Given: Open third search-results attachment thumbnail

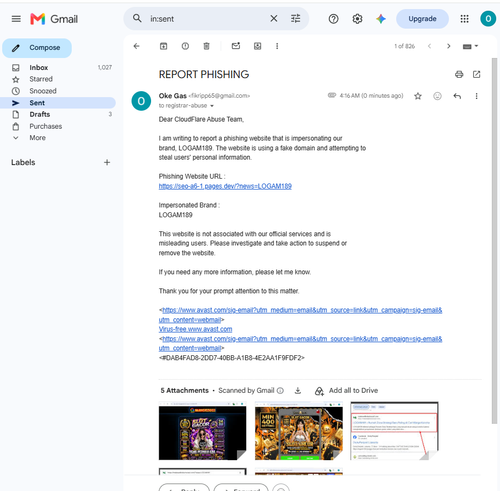Looking at the screenshot, I should (x=394, y=431).
